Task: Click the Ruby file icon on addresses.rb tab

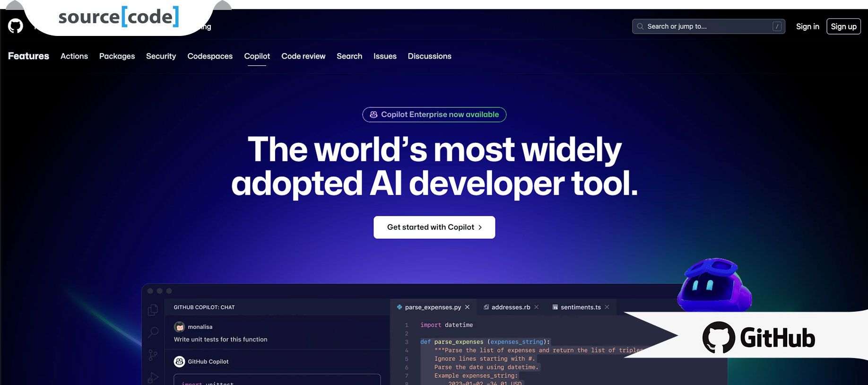Action: point(486,307)
